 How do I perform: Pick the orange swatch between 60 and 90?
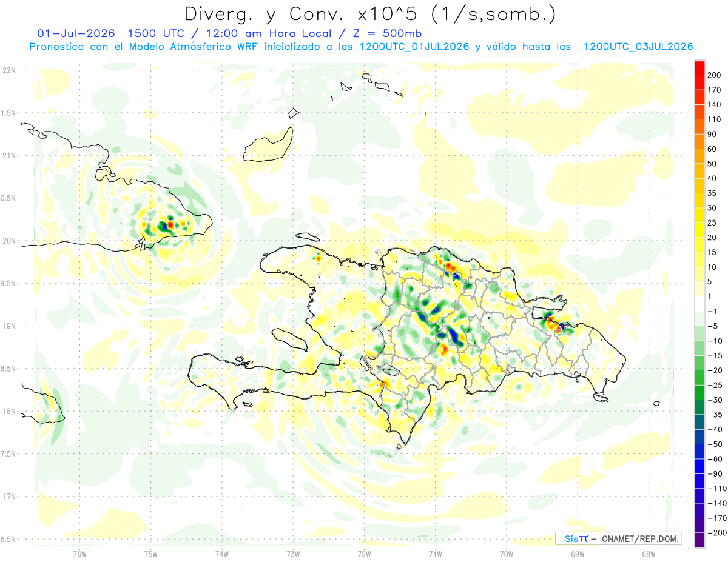(699, 142)
